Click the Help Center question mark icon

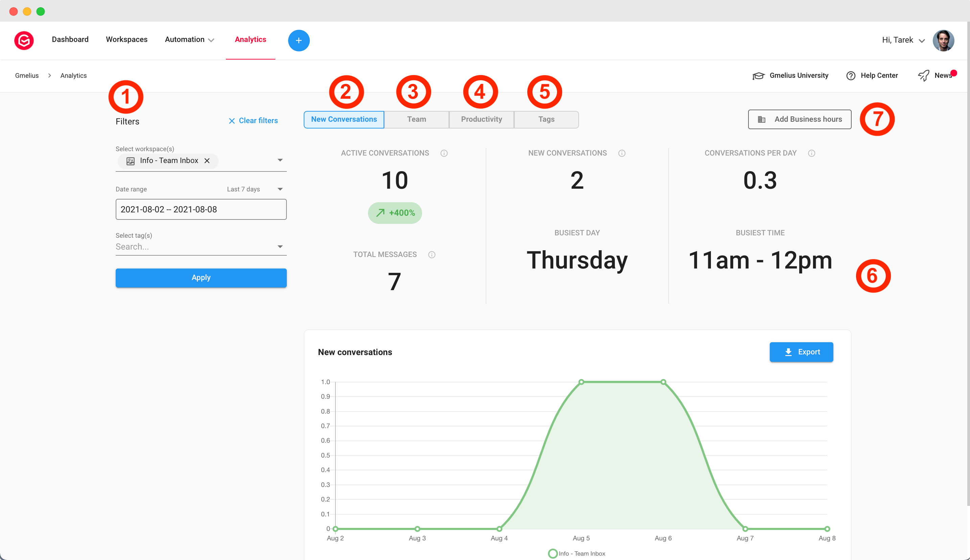(850, 76)
